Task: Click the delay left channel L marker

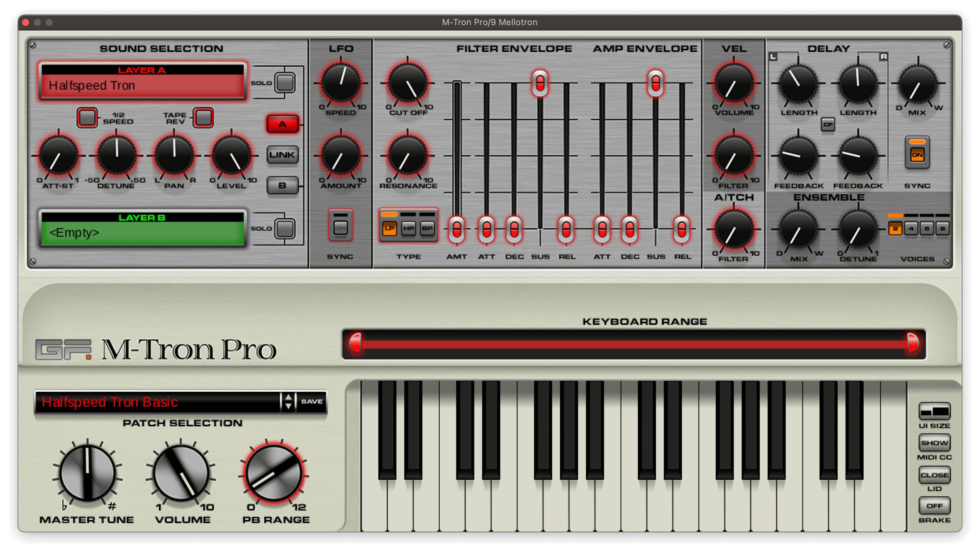Action: [x=773, y=57]
